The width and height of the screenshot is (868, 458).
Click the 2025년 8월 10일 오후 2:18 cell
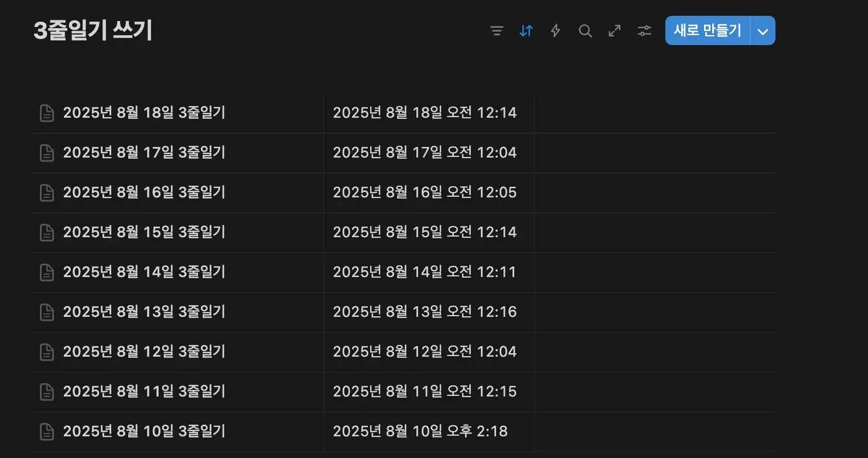(420, 432)
